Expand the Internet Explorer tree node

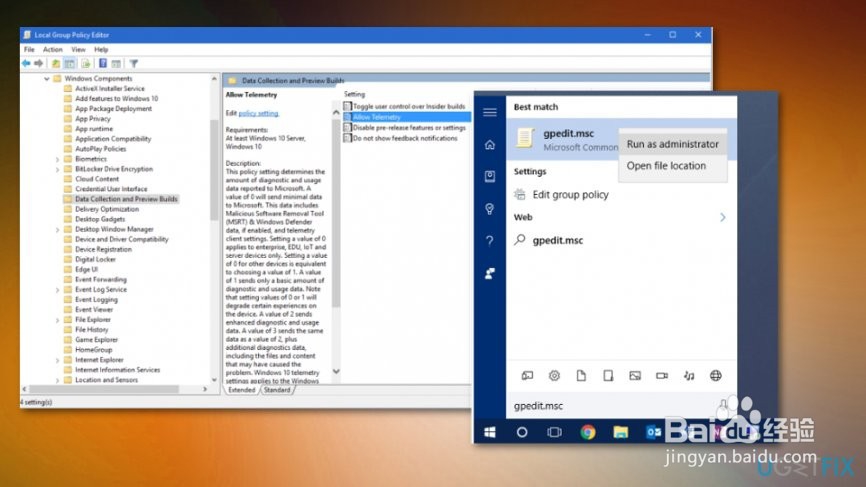point(57,361)
